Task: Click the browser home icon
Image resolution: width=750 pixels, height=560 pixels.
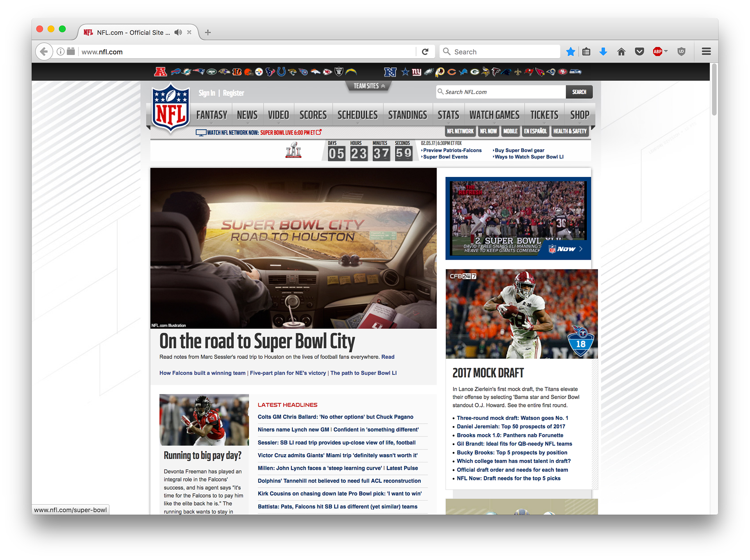Action: point(621,52)
